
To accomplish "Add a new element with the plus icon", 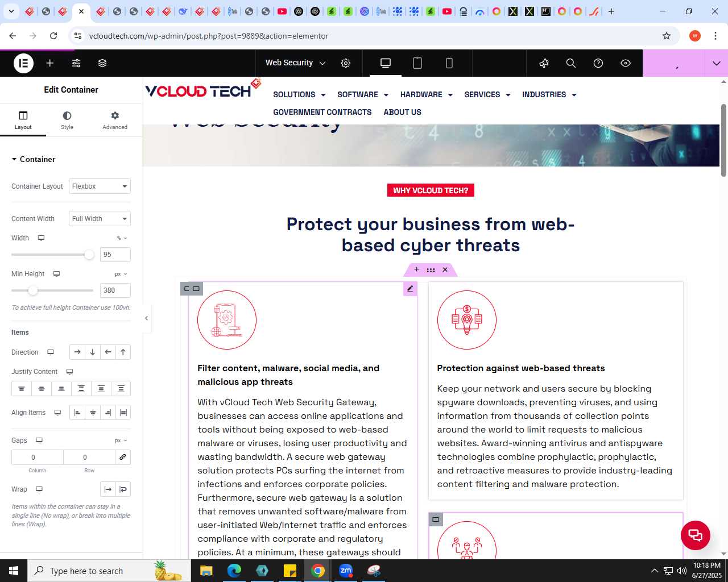I will tap(50, 63).
